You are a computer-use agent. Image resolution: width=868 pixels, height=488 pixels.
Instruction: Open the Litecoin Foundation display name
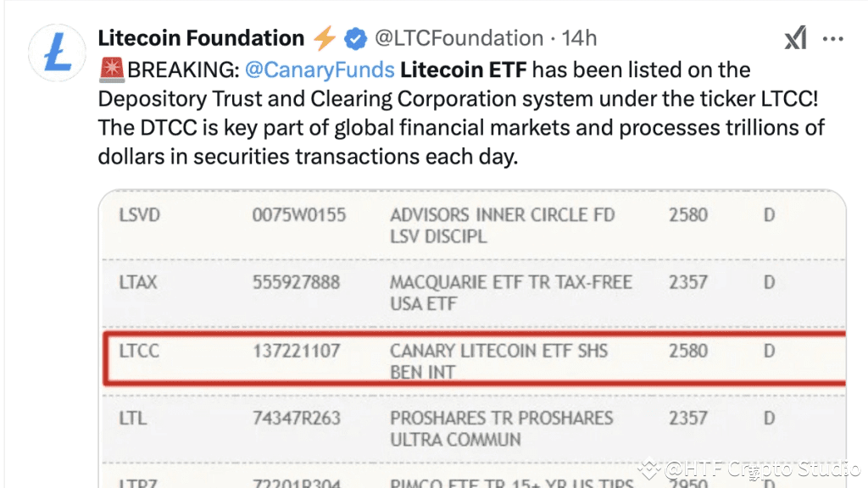coord(201,38)
